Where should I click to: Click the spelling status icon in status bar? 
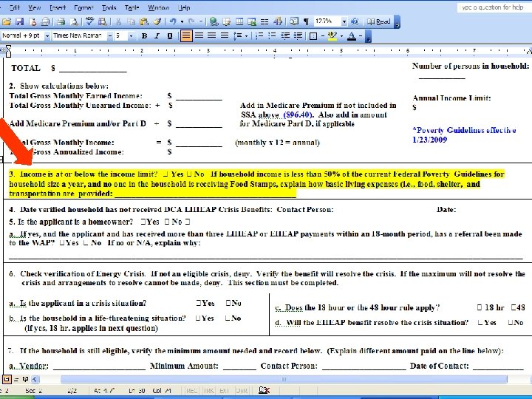pyautogui.click(x=264, y=391)
